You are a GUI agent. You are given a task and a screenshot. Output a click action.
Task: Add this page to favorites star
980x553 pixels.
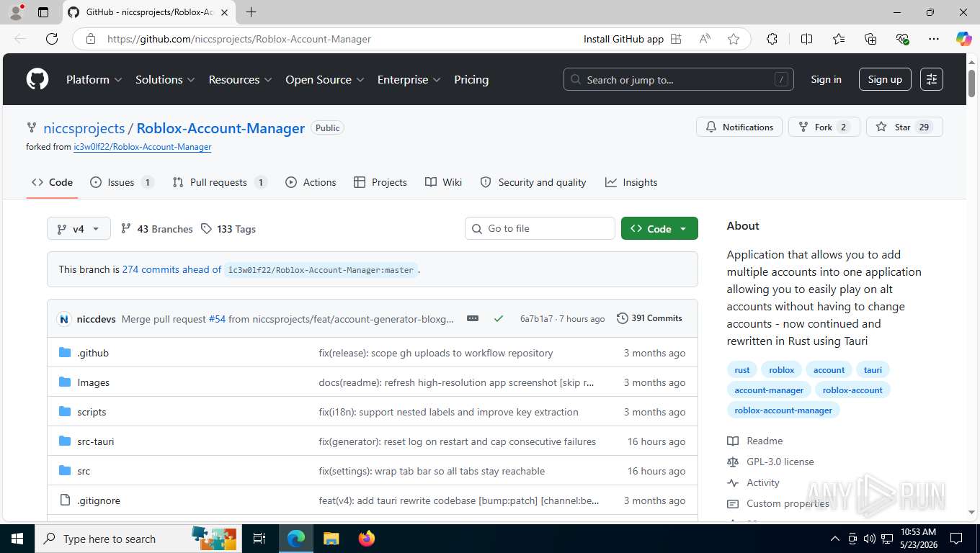coord(734,39)
